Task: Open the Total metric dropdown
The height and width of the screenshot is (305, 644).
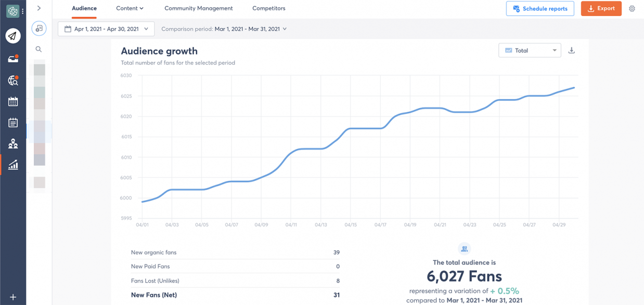Action: click(x=530, y=50)
